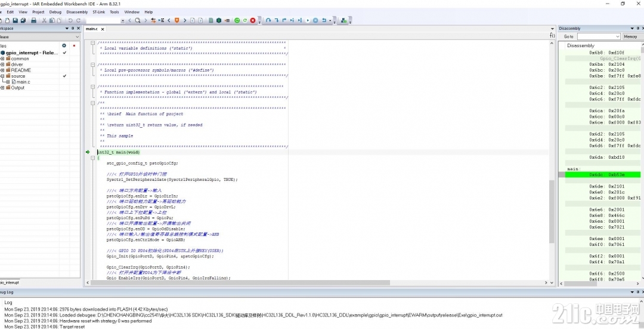Click the Undo toolbar icon
The height and width of the screenshot is (329, 644).
click(70, 20)
